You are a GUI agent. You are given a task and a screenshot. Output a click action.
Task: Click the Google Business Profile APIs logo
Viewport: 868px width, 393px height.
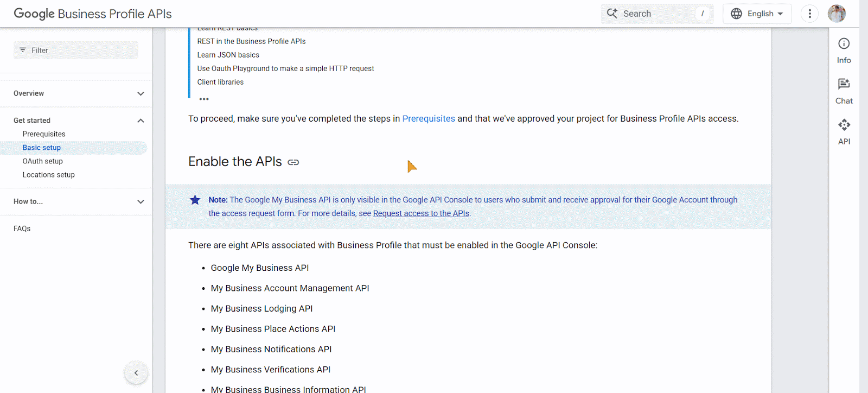93,14
